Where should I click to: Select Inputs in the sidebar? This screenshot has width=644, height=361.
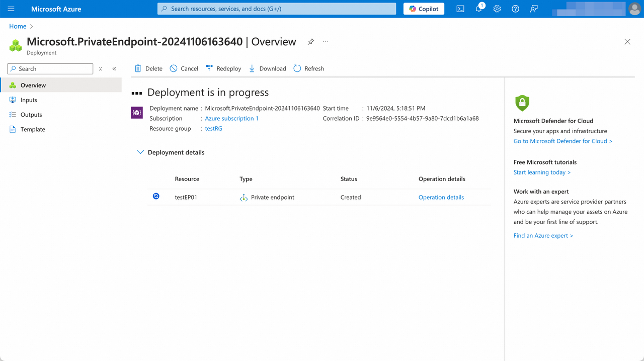[30, 100]
